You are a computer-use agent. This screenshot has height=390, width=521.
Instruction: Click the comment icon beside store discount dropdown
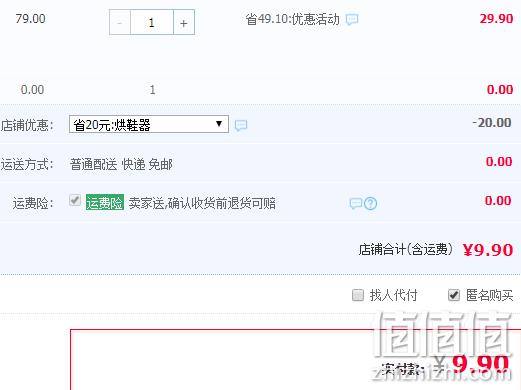point(241,125)
